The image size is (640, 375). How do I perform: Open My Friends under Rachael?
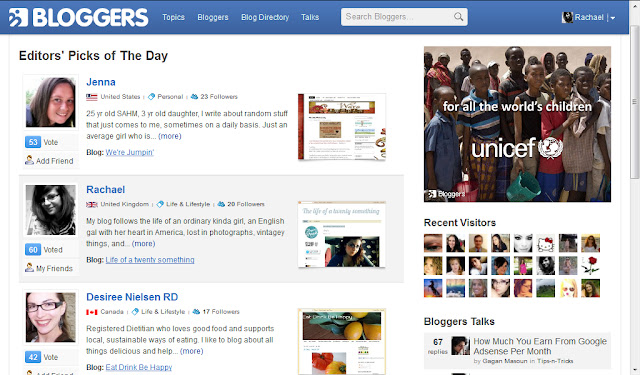click(49, 268)
